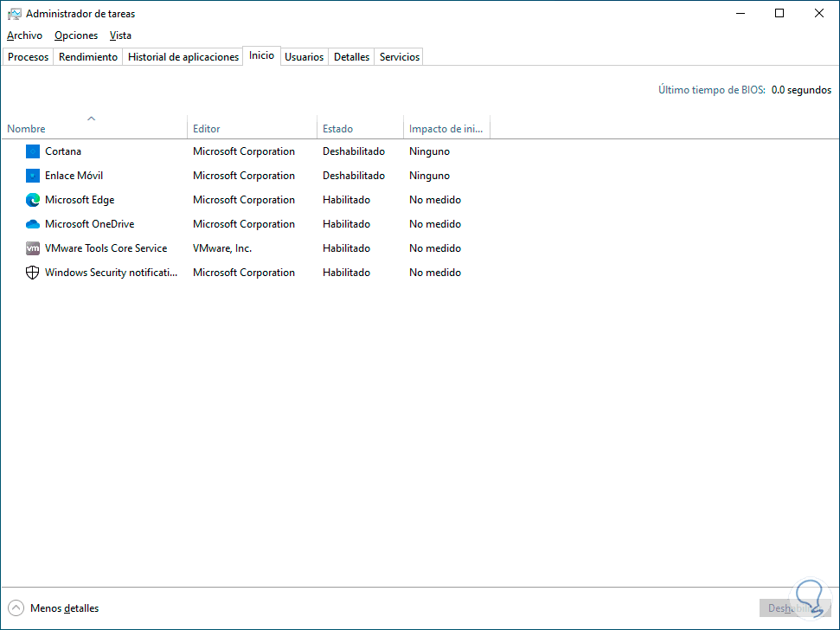Click the Microsoft Edge icon
The height and width of the screenshot is (630, 840).
pyautogui.click(x=33, y=200)
